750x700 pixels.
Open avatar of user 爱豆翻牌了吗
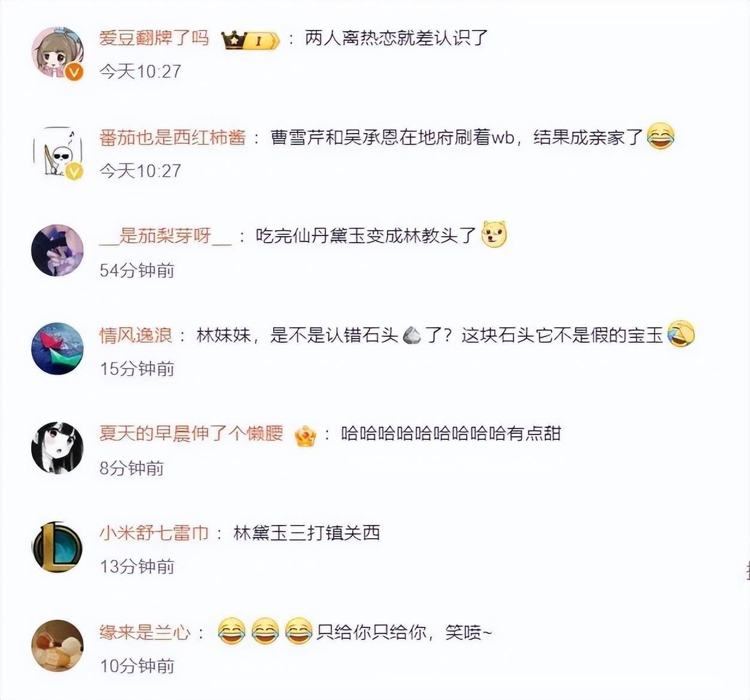(58, 53)
